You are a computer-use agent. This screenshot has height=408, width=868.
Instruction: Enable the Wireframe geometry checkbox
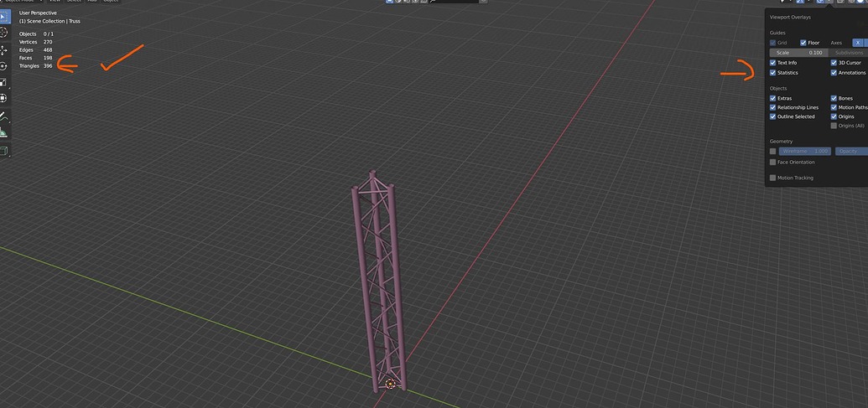[x=772, y=151]
